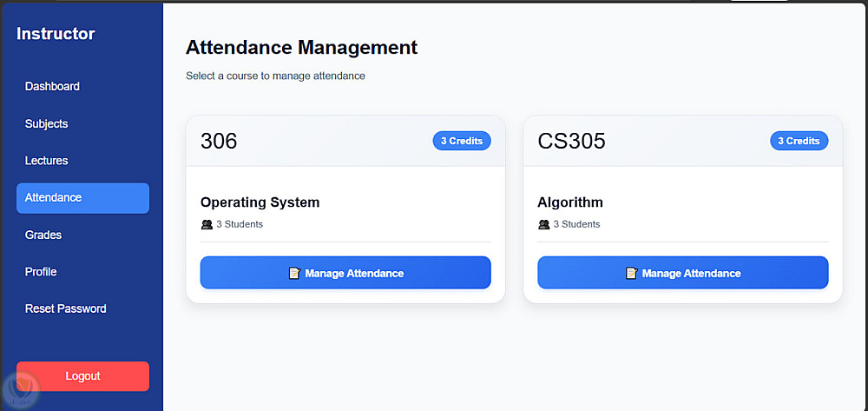
Task: Click the 3 Credits badge on 306 card
Action: (x=461, y=141)
